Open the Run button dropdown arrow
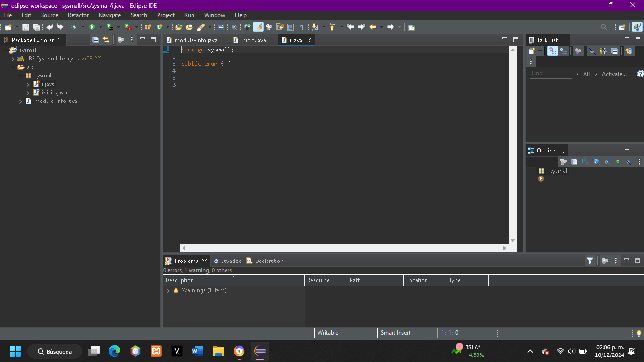Image resolution: width=644 pixels, height=362 pixels. pos(100,27)
